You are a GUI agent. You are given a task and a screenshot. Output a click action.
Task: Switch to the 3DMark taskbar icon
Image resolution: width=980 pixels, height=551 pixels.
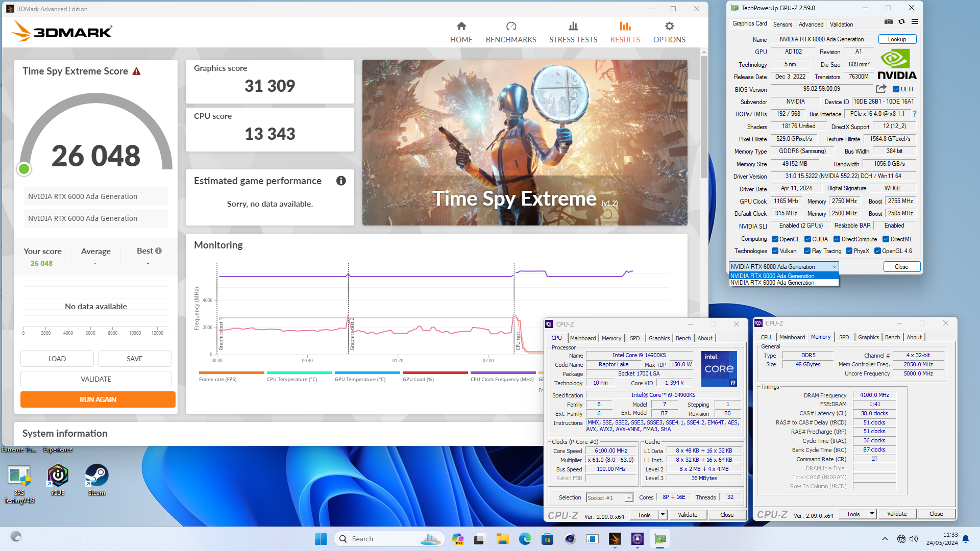(x=615, y=539)
